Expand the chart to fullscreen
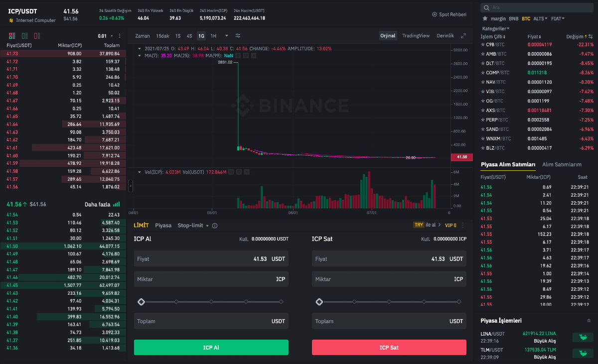 tap(463, 36)
